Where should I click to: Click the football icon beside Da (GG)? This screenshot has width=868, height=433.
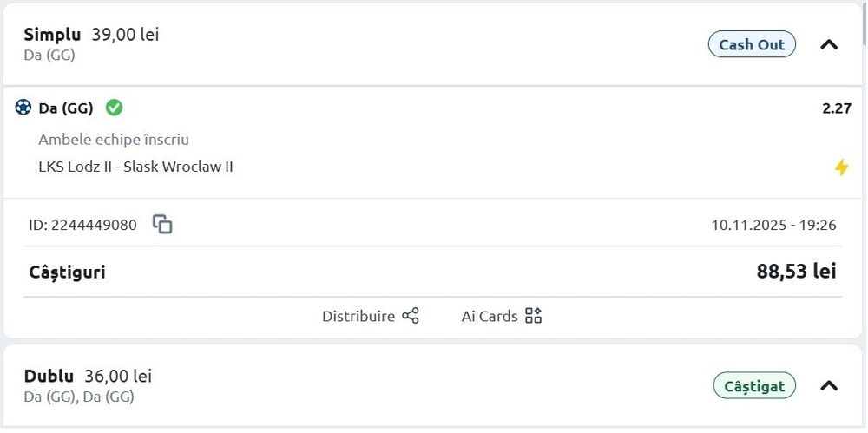(x=23, y=108)
